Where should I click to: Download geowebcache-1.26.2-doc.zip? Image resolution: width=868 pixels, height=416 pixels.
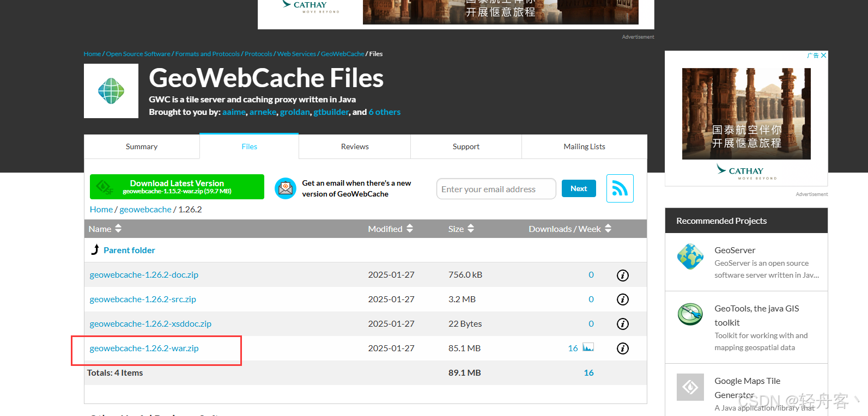click(144, 275)
